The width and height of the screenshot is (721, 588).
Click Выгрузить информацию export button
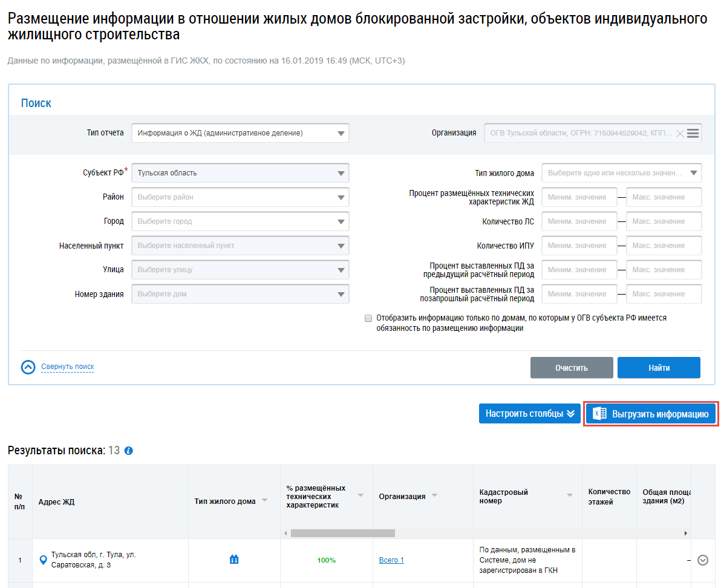651,414
